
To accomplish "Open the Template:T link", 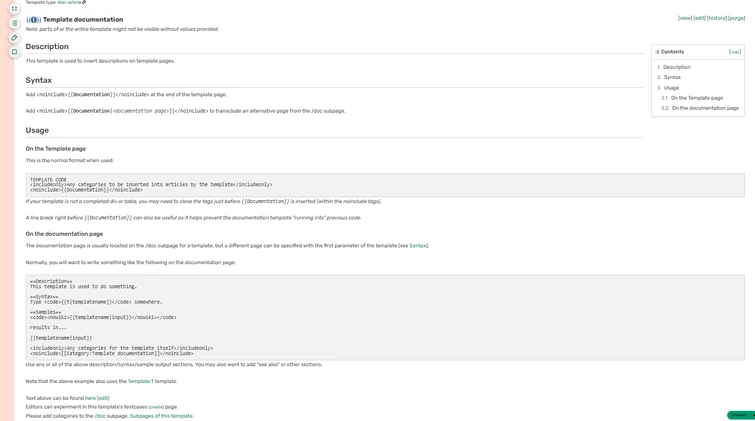I will (x=141, y=382).
